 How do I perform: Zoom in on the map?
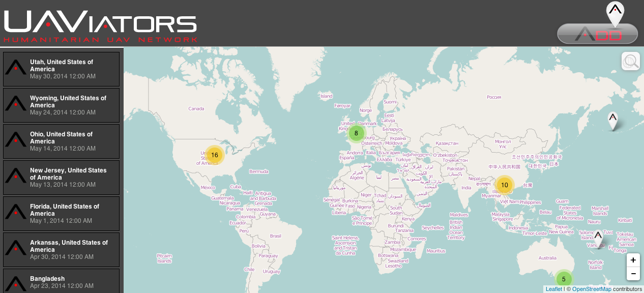pos(633,260)
